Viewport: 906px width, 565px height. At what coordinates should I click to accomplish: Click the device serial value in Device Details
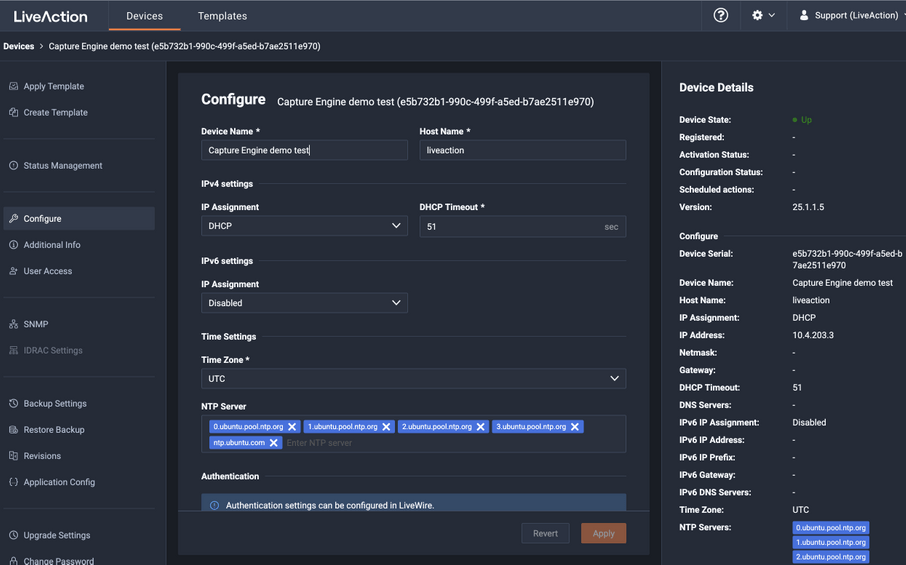(x=847, y=259)
